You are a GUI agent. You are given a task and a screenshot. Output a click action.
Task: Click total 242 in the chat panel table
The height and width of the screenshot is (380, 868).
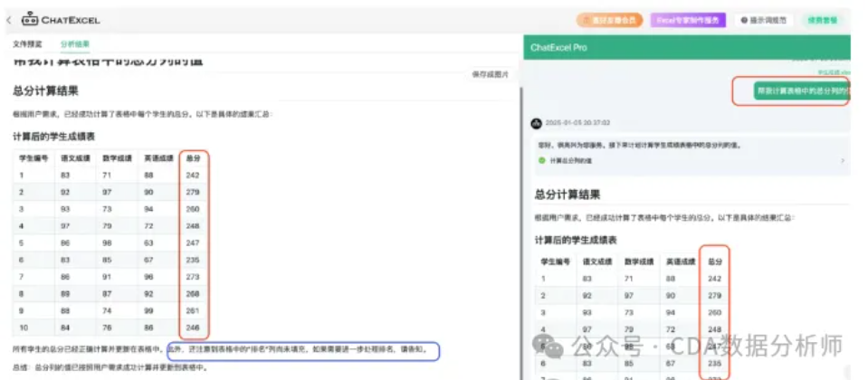click(x=715, y=279)
